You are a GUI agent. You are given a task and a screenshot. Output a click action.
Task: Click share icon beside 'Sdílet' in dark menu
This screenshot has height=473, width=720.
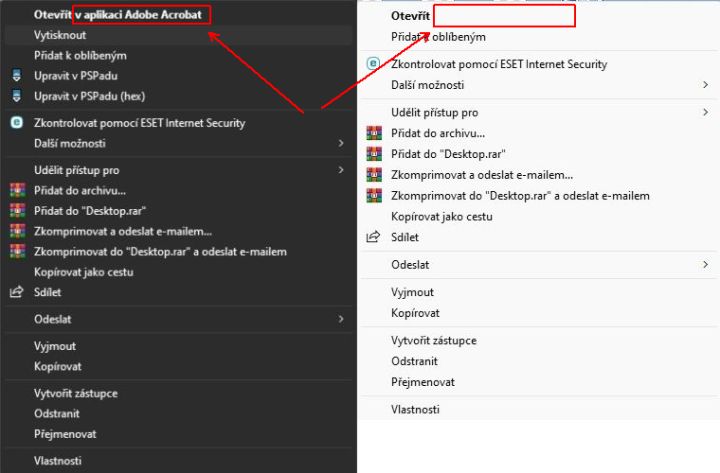point(17,292)
